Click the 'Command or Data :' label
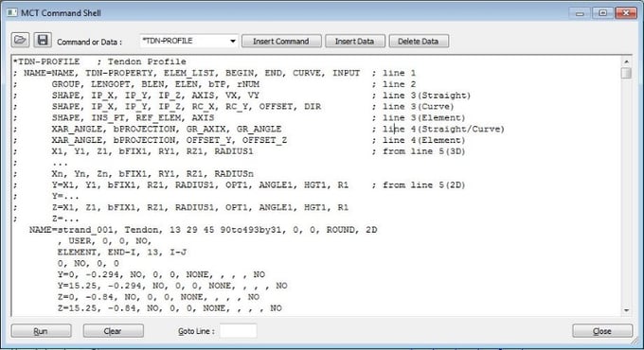The height and width of the screenshot is (350, 644). tap(90, 42)
